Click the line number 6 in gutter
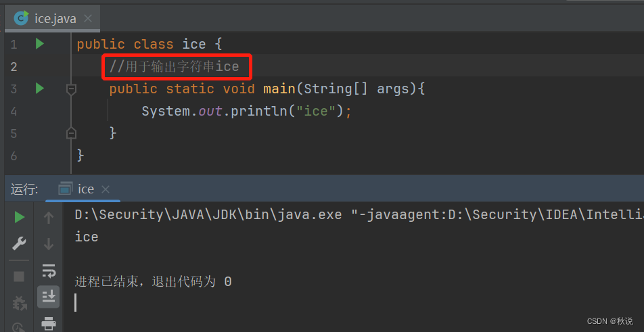644x332 pixels. 14,156
